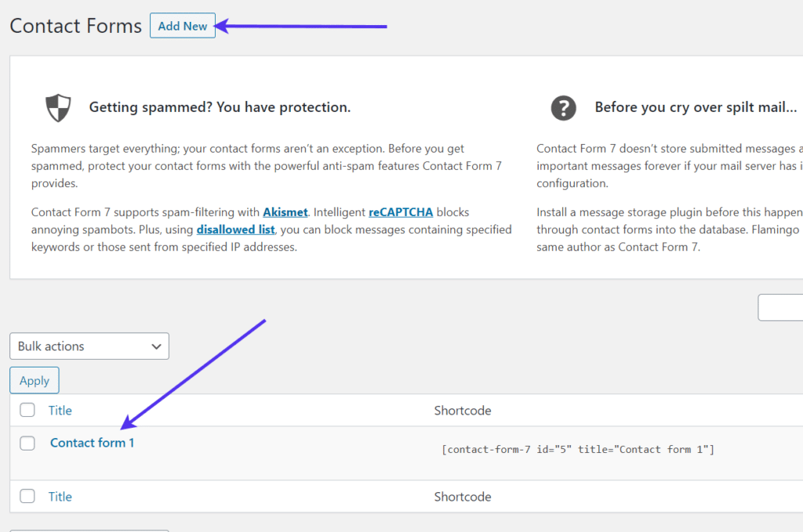The width and height of the screenshot is (803, 532).
Task: Click the bottom Title column header
Action: pyautogui.click(x=60, y=496)
